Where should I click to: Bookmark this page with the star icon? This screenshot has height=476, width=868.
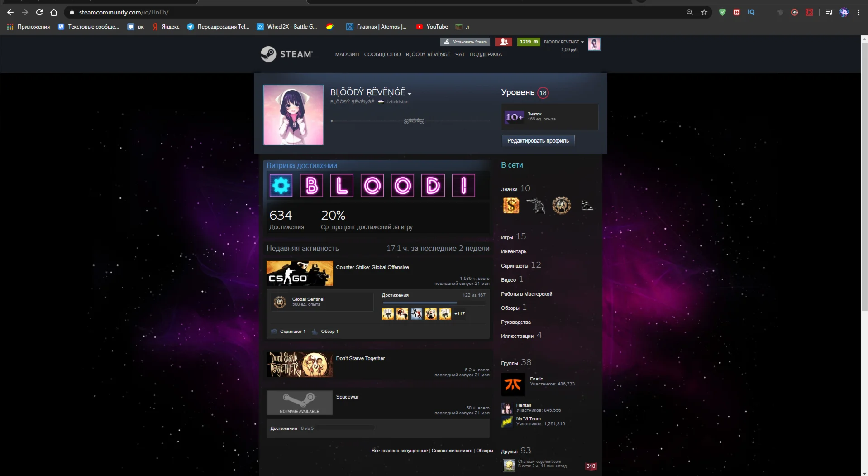(704, 12)
